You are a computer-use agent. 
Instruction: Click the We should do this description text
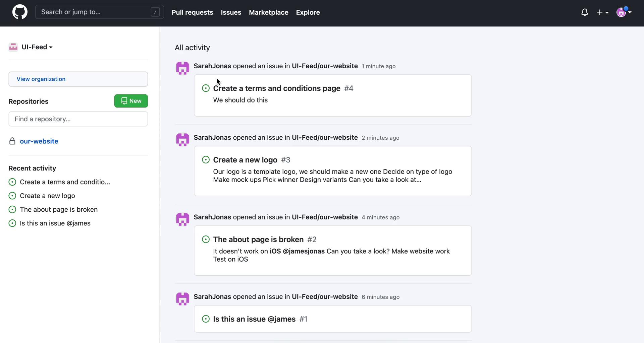[x=240, y=100]
